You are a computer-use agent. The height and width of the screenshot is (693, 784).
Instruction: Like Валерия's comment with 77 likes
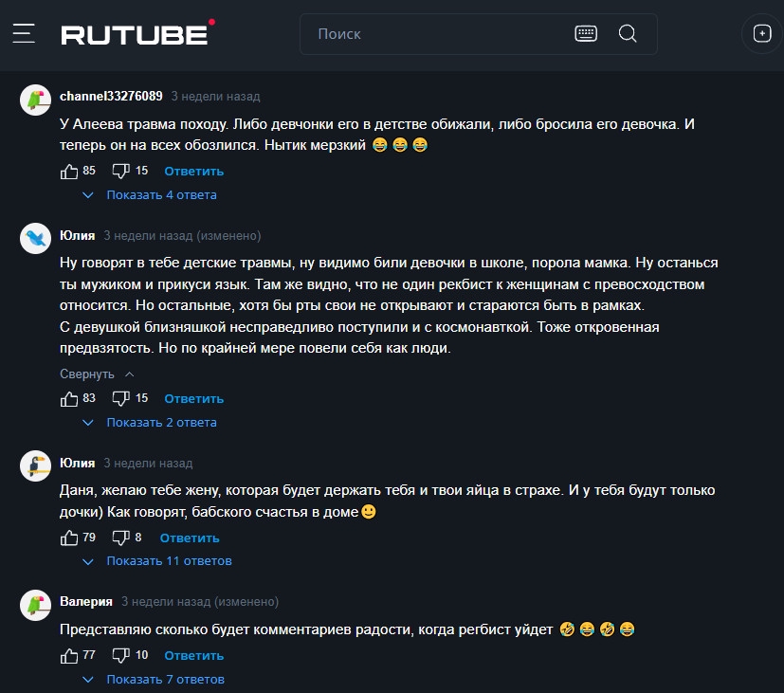click(69, 655)
